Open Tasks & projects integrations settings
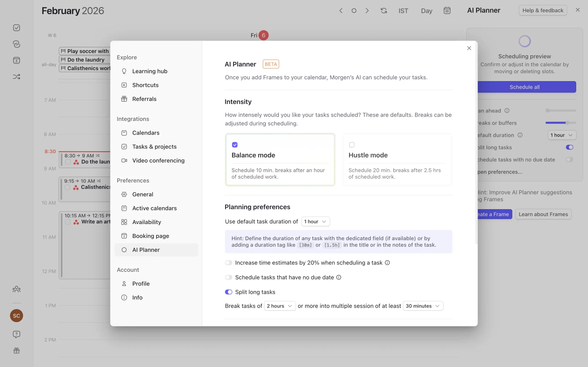The height and width of the screenshot is (367, 588). [154, 146]
